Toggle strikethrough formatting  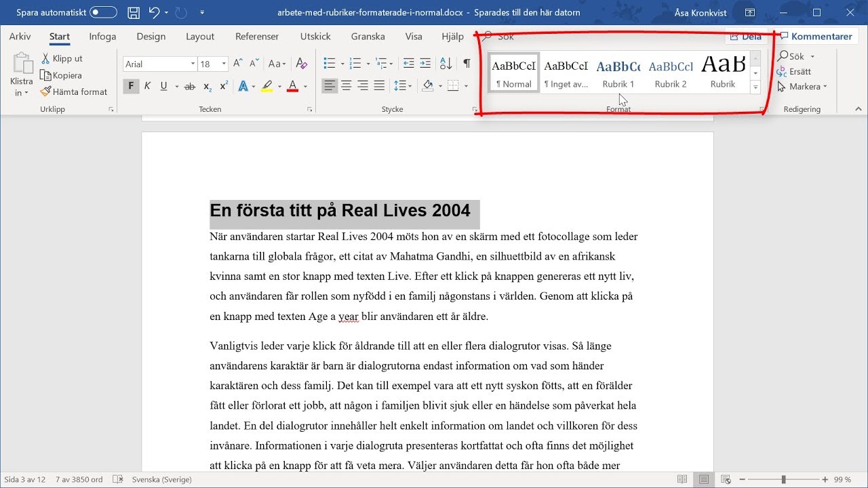point(190,86)
